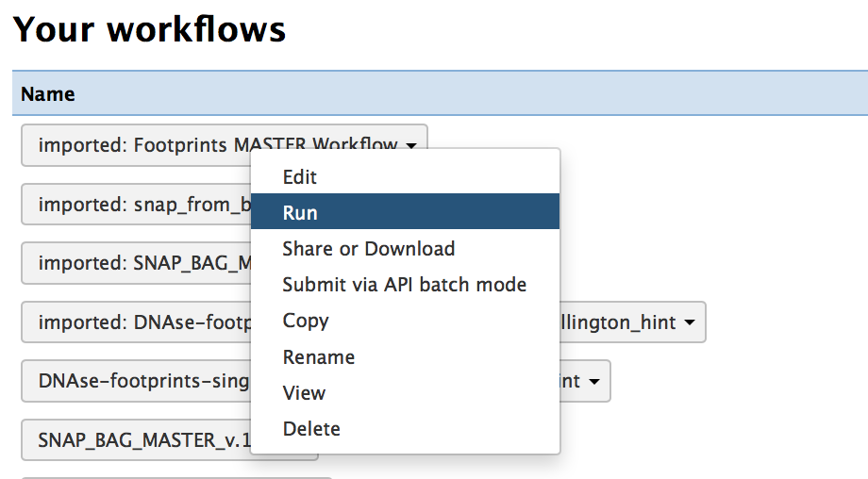The image size is (868, 479).
Task: Select Submit via API batch mode
Action: pos(405,285)
